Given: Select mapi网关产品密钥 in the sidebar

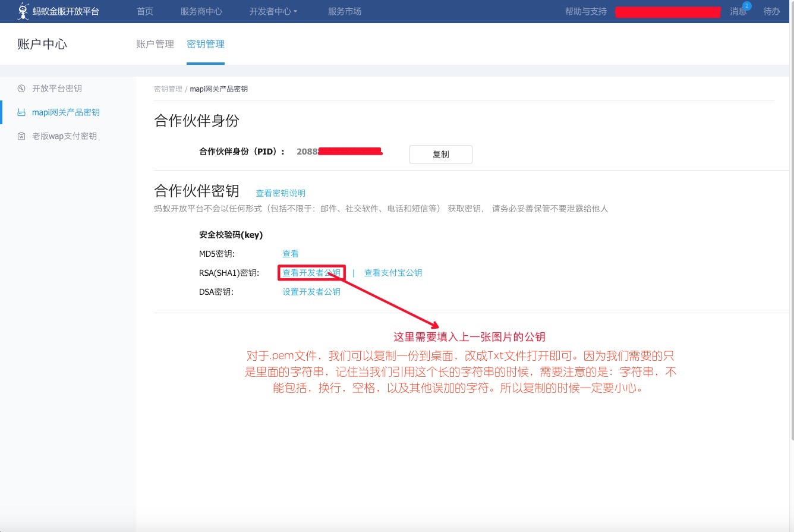Looking at the screenshot, I should [x=66, y=112].
